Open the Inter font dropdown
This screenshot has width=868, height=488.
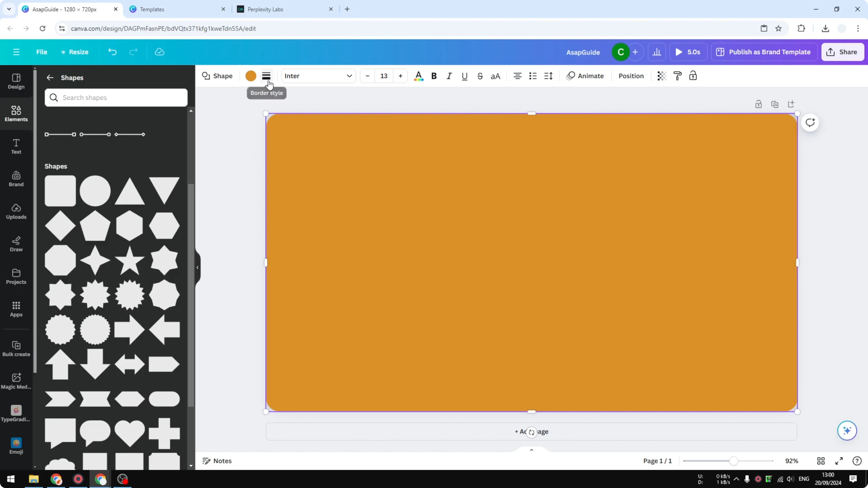click(x=318, y=76)
